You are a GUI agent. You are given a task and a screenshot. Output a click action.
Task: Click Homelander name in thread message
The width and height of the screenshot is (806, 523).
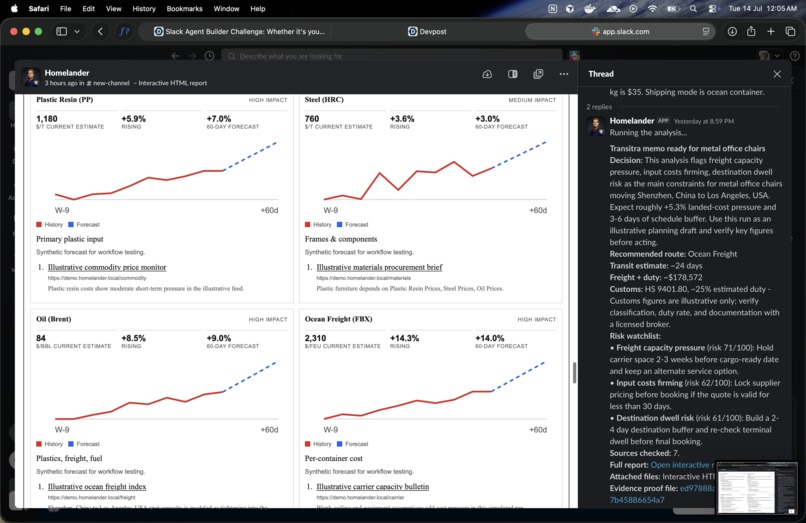(x=632, y=120)
